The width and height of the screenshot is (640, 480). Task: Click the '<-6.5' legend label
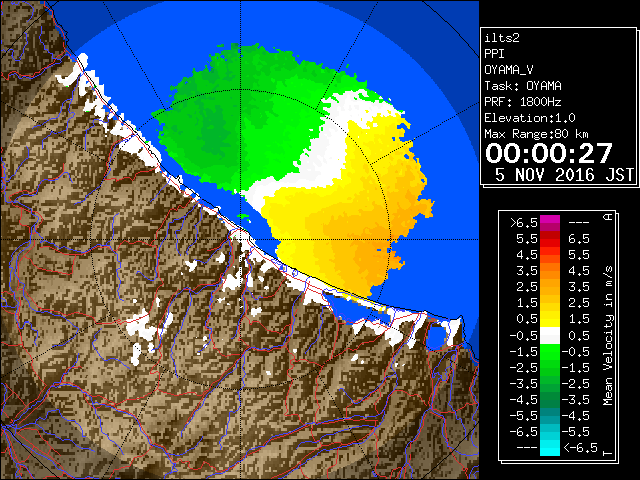[580, 448]
